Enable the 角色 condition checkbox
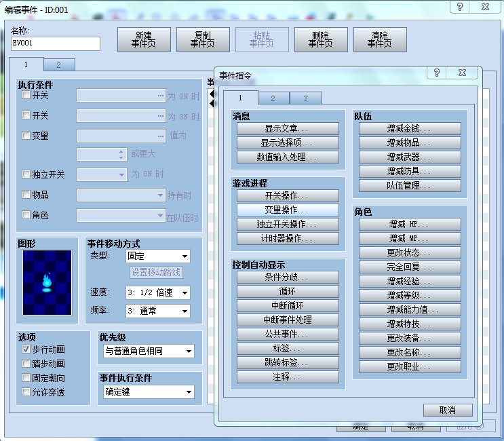The width and height of the screenshot is (504, 441). click(x=26, y=214)
